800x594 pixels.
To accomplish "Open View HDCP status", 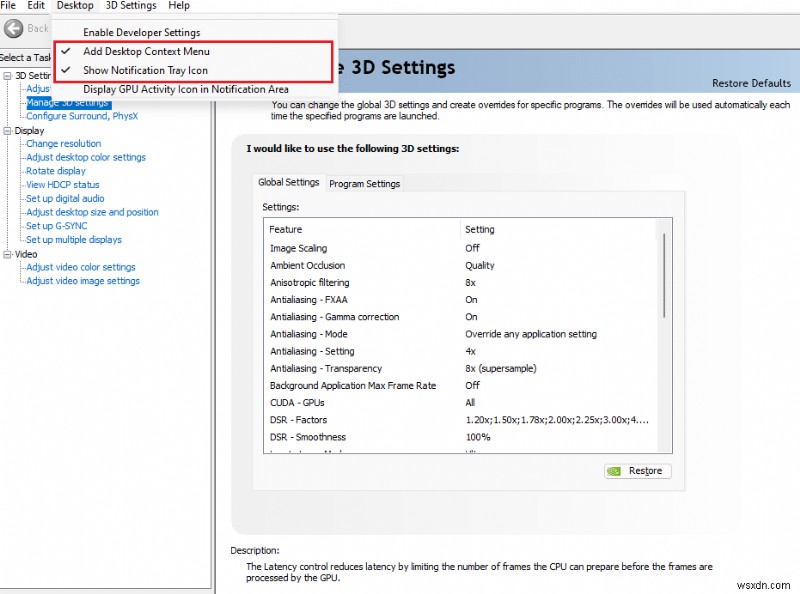I will tap(63, 185).
